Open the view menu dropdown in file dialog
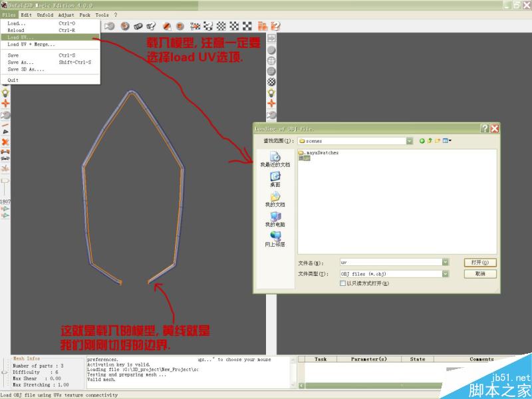The width and height of the screenshot is (532, 399). (x=447, y=141)
